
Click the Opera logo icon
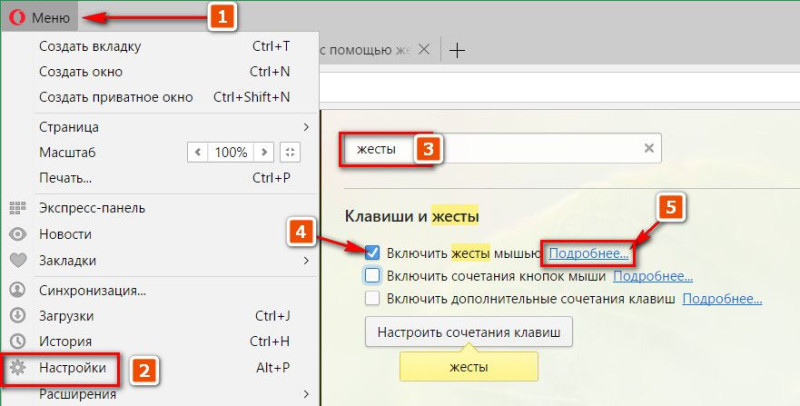coord(17,18)
